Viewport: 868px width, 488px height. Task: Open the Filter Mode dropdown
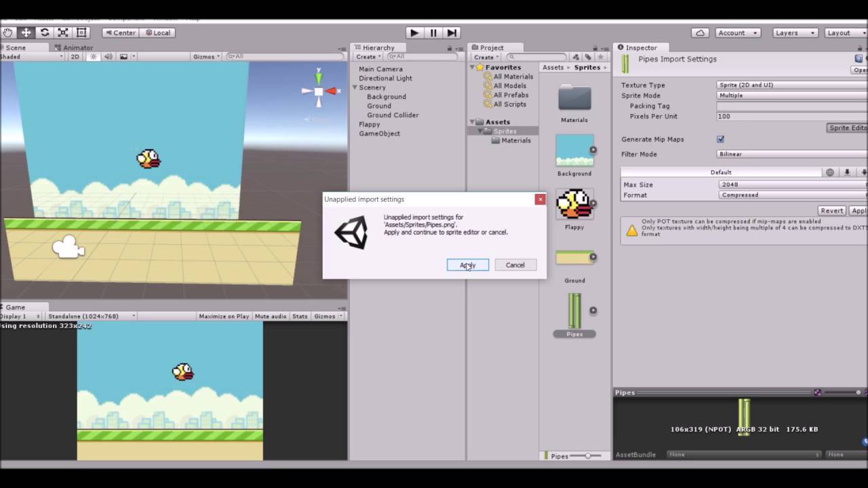click(792, 154)
